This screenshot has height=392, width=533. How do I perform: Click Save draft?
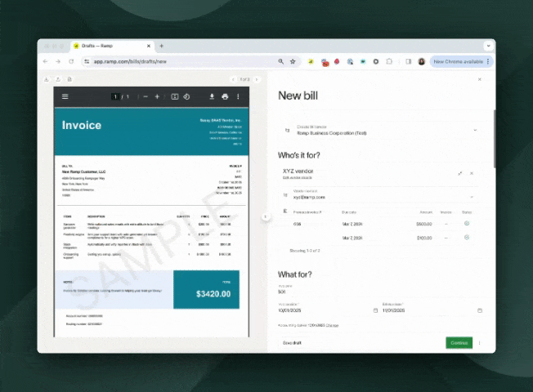point(292,343)
